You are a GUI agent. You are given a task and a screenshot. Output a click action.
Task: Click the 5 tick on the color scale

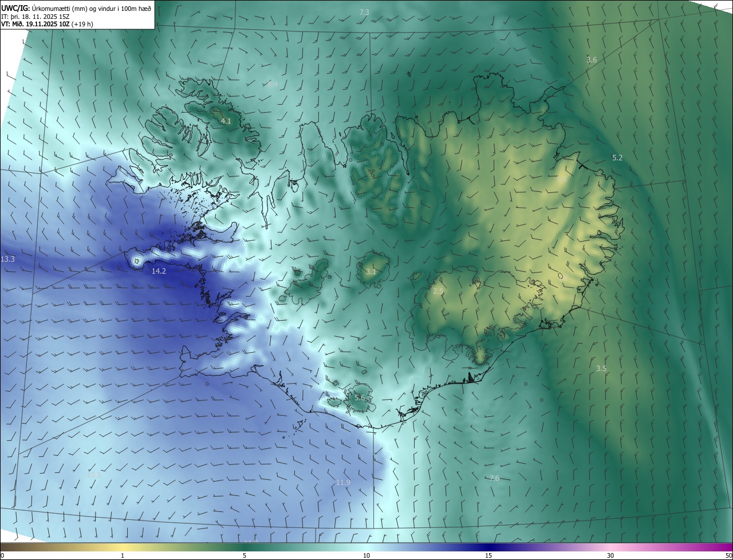(245, 555)
